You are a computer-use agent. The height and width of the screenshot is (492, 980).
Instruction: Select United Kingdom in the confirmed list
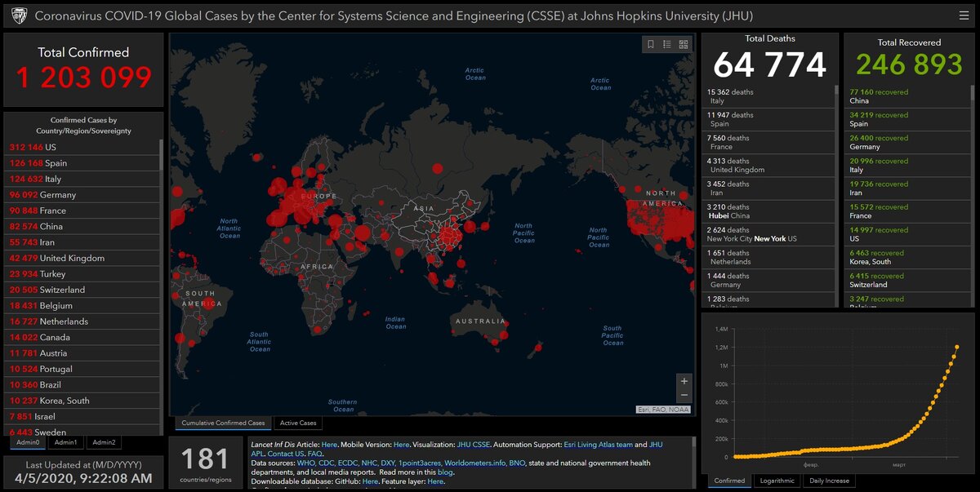coord(82,258)
